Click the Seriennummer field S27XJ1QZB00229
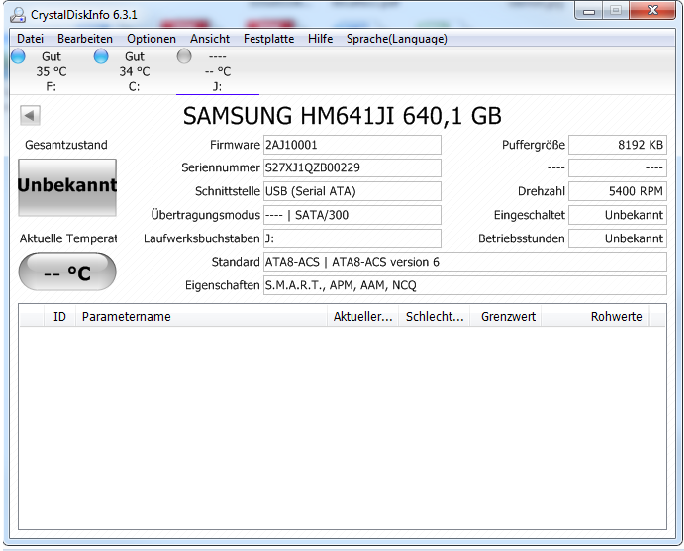This screenshot has width=684, height=551. [352, 168]
